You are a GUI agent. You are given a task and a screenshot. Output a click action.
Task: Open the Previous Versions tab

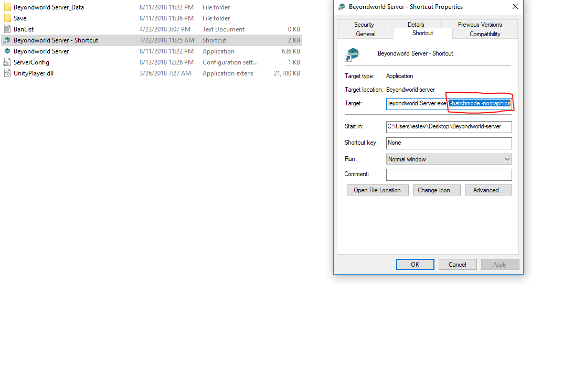coord(480,25)
